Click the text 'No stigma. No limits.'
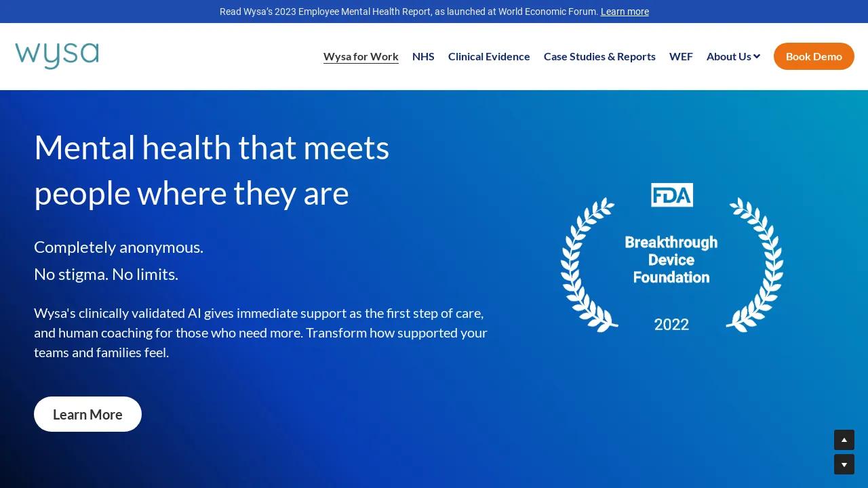This screenshot has height=488, width=868. [106, 274]
